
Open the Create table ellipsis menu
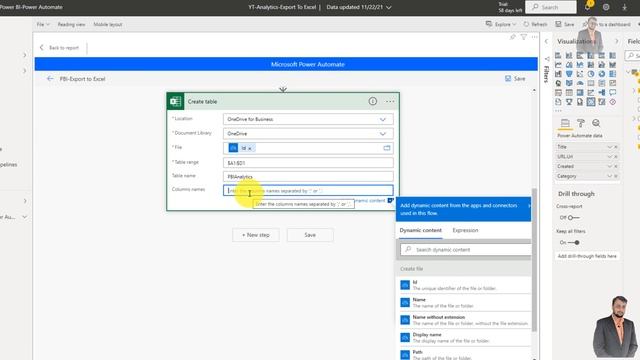(x=390, y=101)
